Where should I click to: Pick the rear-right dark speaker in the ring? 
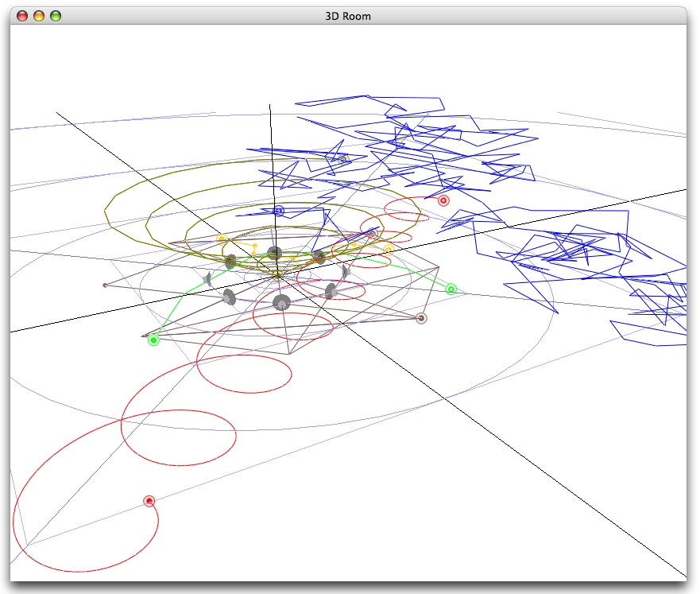[x=319, y=256]
